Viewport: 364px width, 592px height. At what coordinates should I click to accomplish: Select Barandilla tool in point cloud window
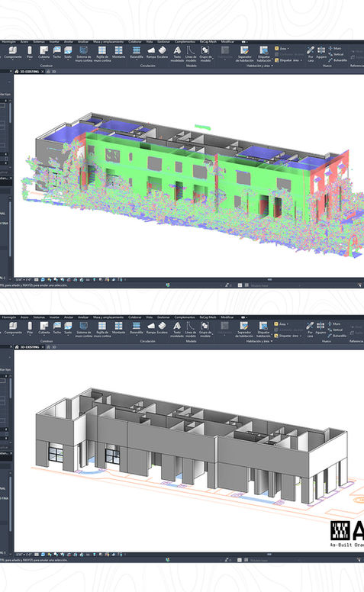click(137, 53)
